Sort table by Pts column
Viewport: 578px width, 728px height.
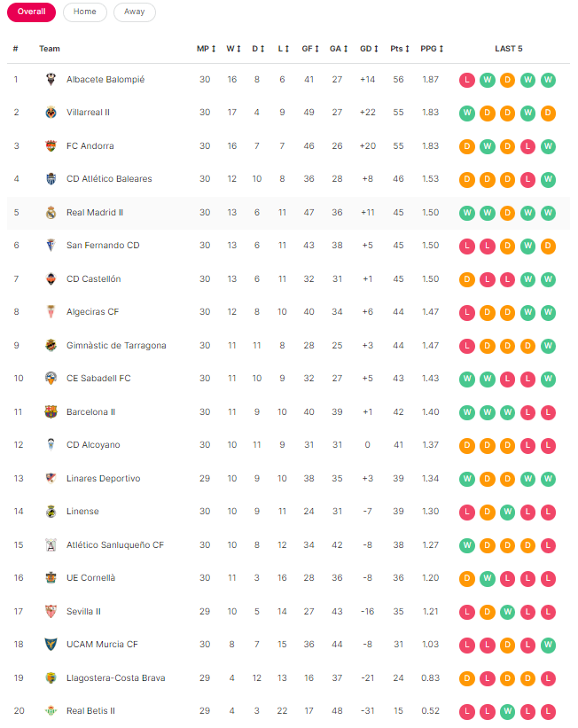[398, 49]
